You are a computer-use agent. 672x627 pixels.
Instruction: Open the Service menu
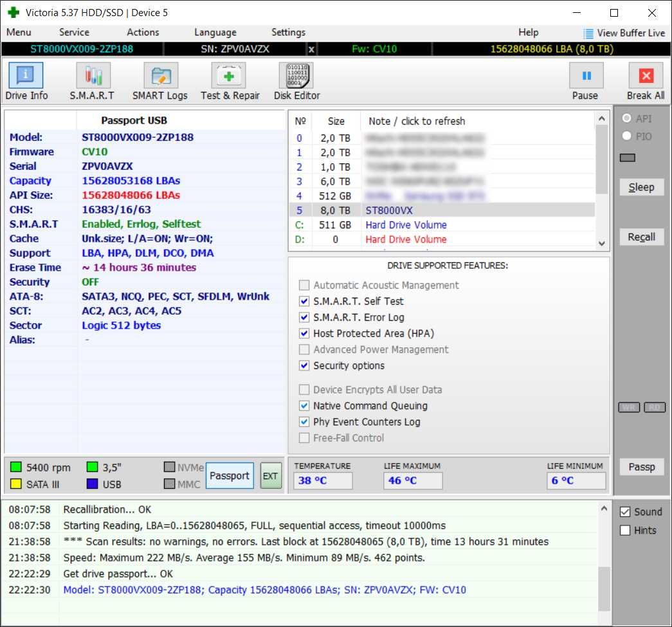[74, 32]
